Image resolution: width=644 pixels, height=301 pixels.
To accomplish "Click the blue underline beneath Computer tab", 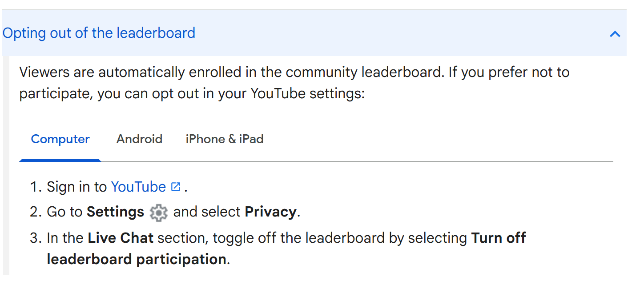I will (60, 160).
